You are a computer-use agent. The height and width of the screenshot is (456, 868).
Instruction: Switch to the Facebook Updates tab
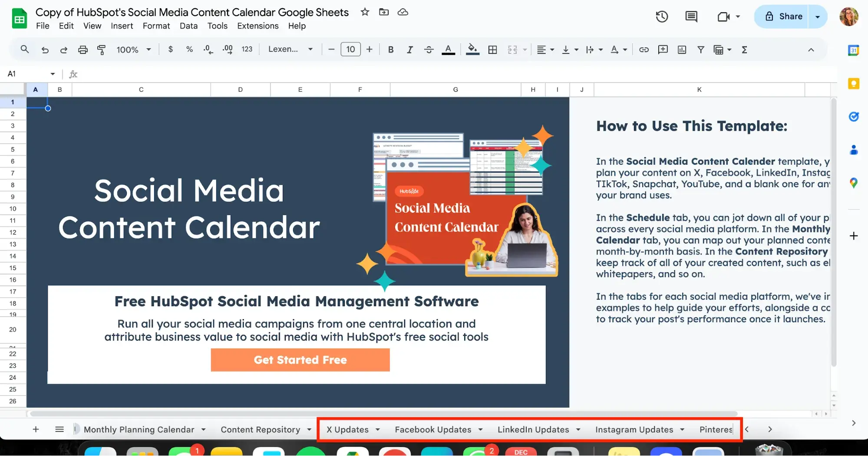pos(433,429)
